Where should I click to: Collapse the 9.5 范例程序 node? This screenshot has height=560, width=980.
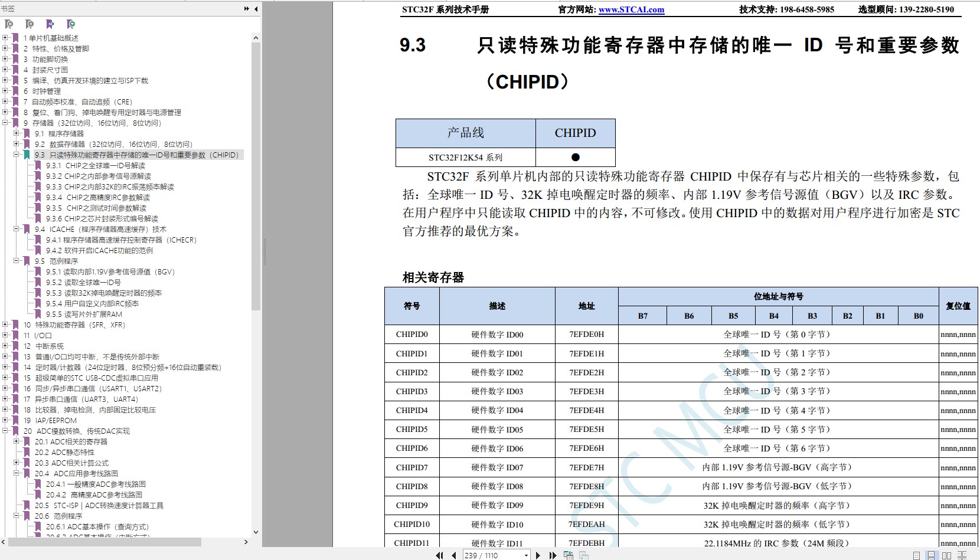click(17, 261)
